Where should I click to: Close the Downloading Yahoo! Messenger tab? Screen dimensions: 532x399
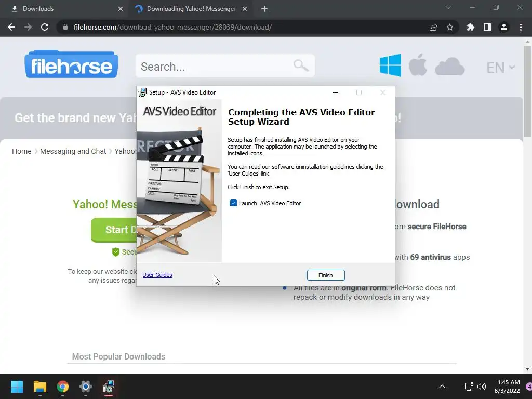click(x=245, y=9)
